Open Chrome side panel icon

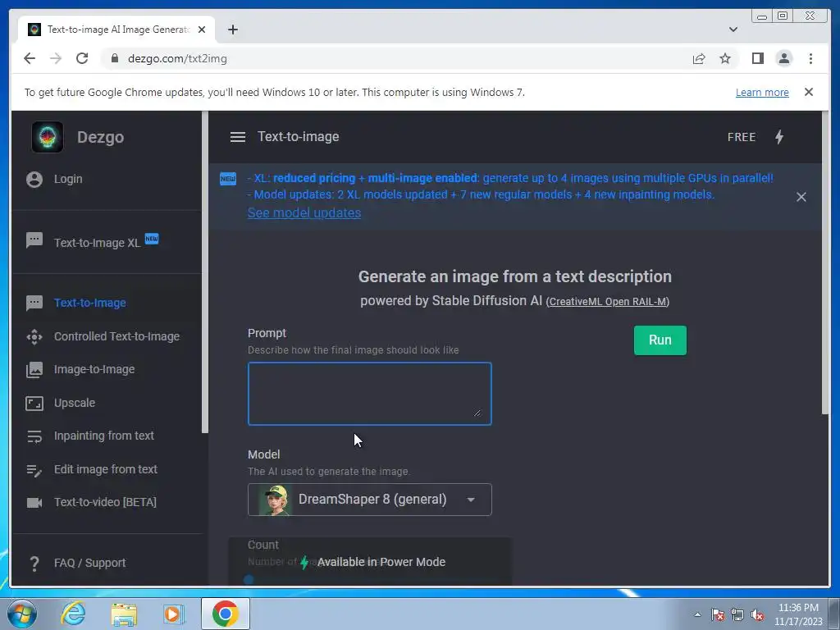757,58
